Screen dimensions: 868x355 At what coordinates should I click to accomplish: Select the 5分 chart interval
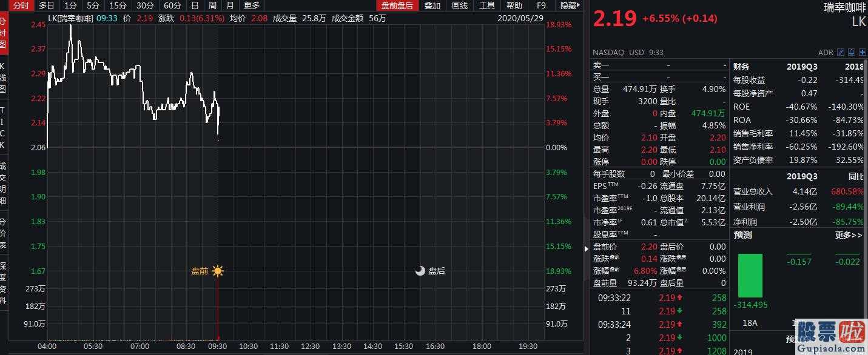tap(93, 5)
